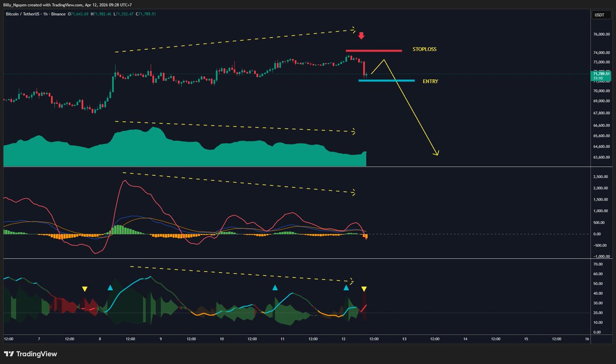
Task: Click the countdown timer 31:10 under the price
Action: pos(598,78)
